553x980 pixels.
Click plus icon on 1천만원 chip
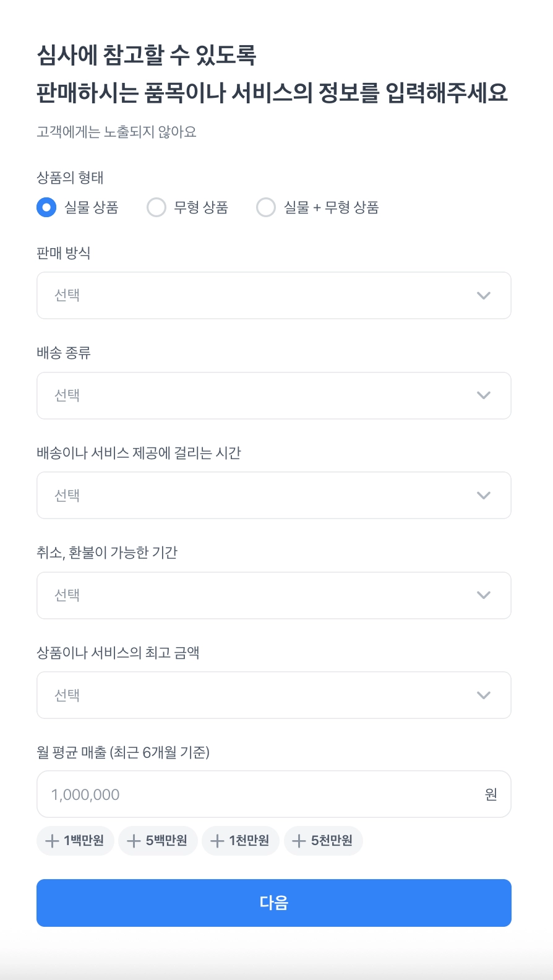point(217,841)
